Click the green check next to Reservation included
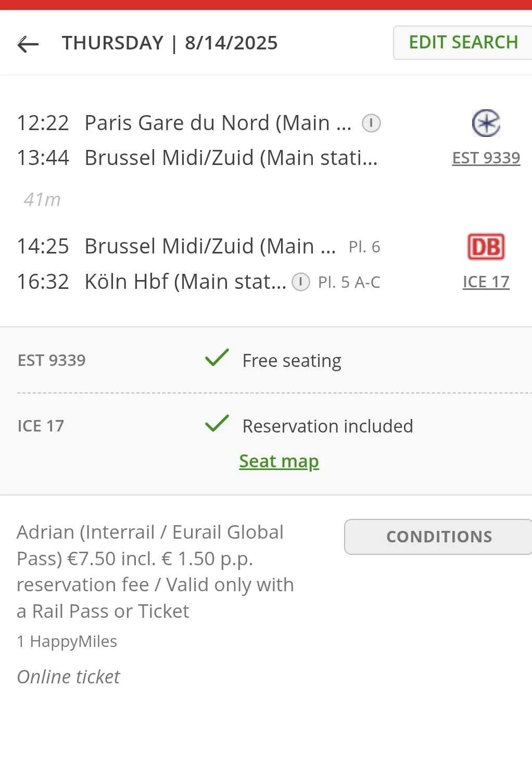 (217, 424)
